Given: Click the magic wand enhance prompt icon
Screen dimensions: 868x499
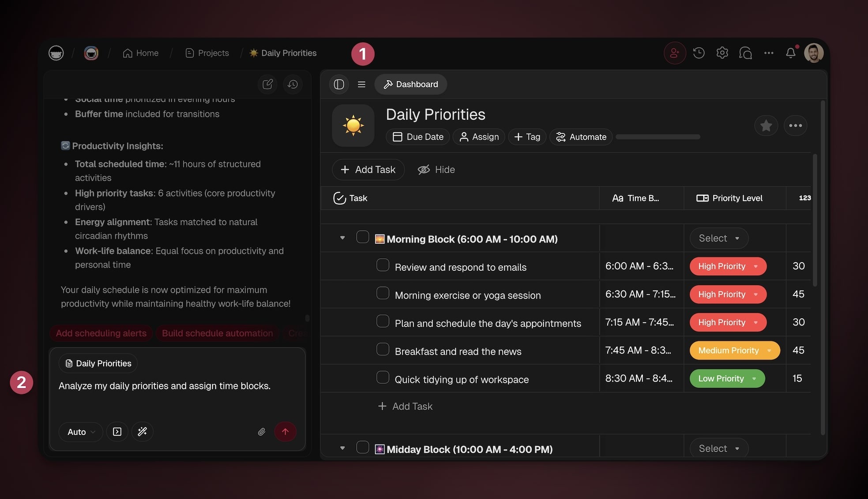Looking at the screenshot, I should [x=142, y=432].
